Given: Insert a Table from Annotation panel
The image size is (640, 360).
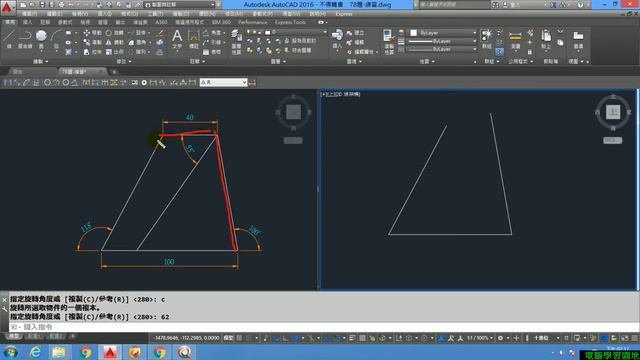Looking at the screenshot, I should tap(212, 52).
